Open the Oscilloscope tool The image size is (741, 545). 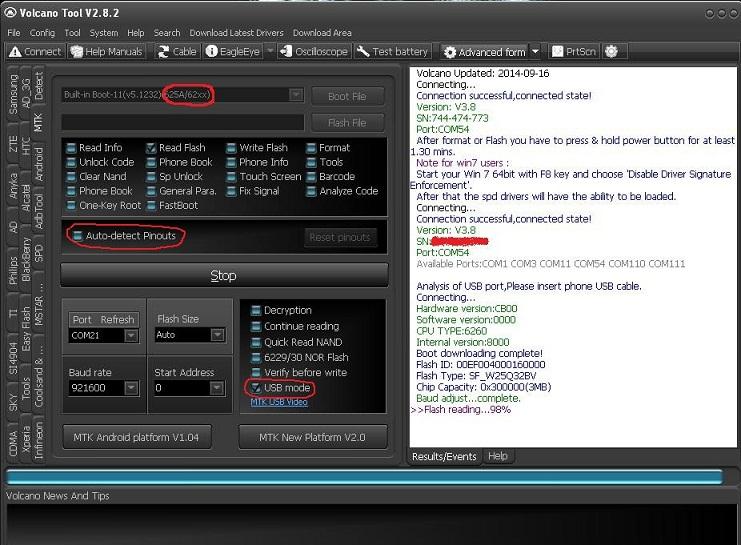[314, 52]
